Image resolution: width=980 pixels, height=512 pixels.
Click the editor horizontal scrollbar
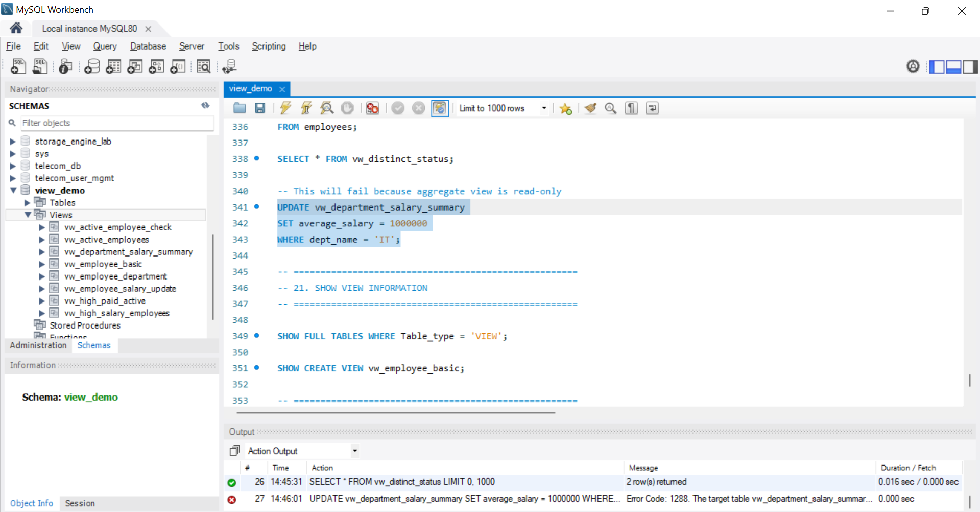(x=396, y=412)
